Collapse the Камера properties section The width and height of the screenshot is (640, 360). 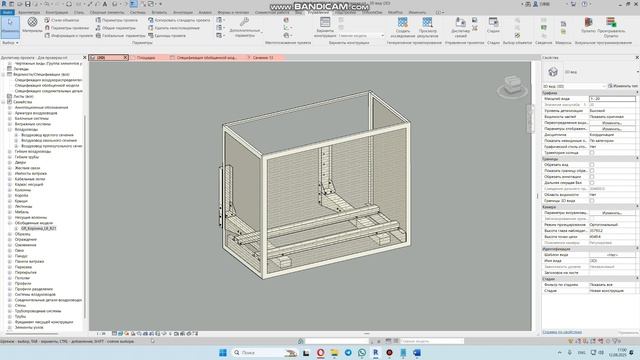pos(637,207)
